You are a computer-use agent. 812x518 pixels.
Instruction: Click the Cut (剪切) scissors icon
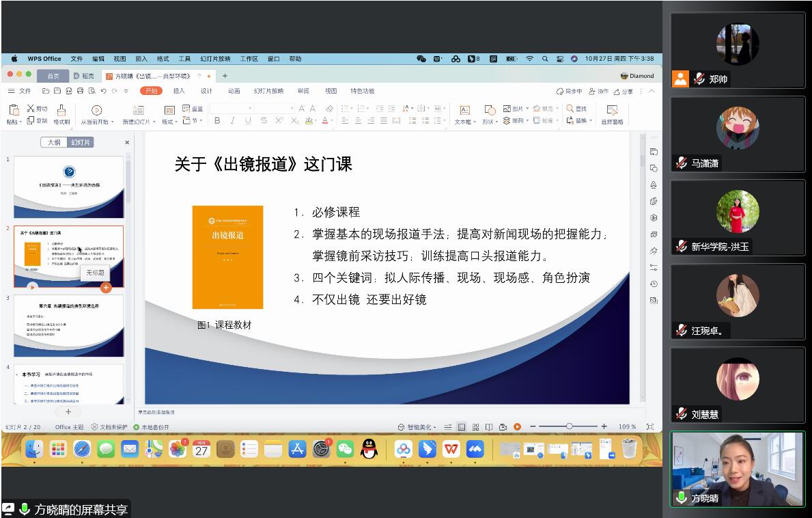[x=31, y=109]
